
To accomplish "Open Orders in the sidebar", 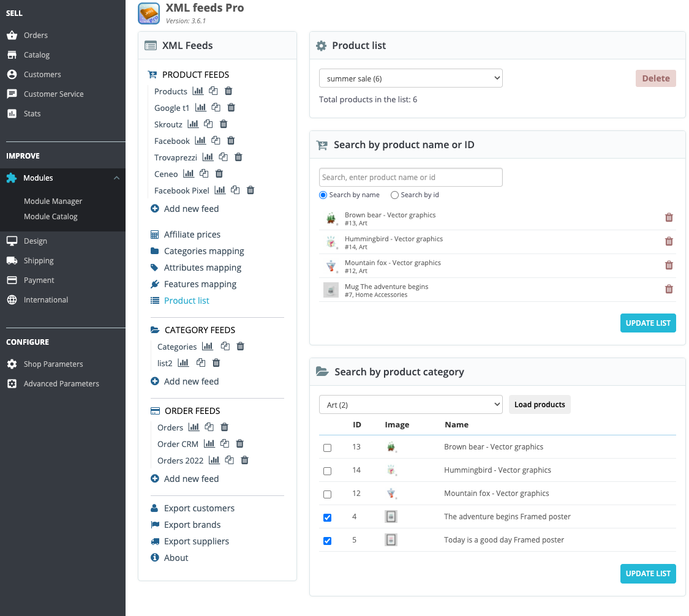I will [36, 35].
